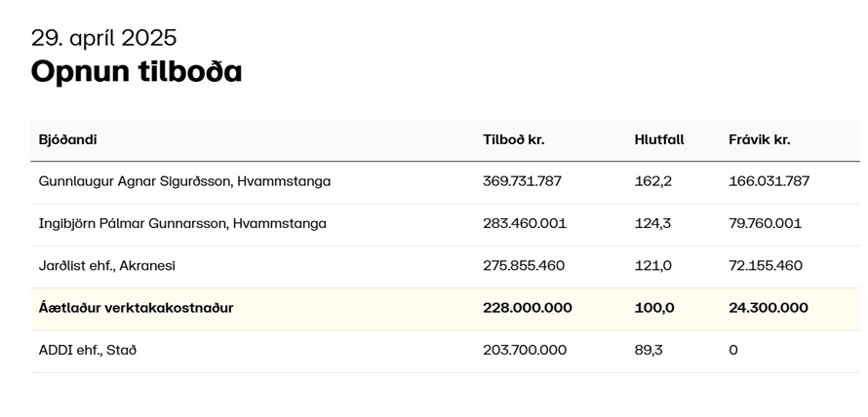
Task: Click the Frávik kr. column header
Action: click(x=760, y=140)
